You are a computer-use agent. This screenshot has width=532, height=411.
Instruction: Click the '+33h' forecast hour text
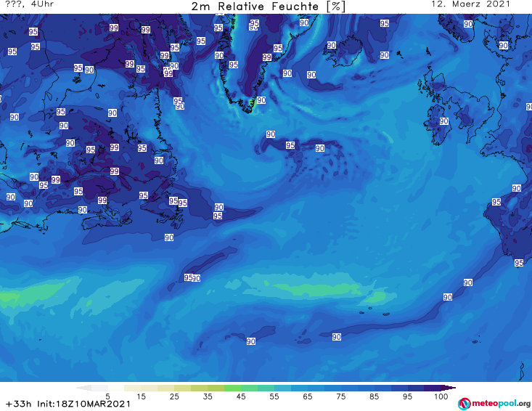coord(19,404)
